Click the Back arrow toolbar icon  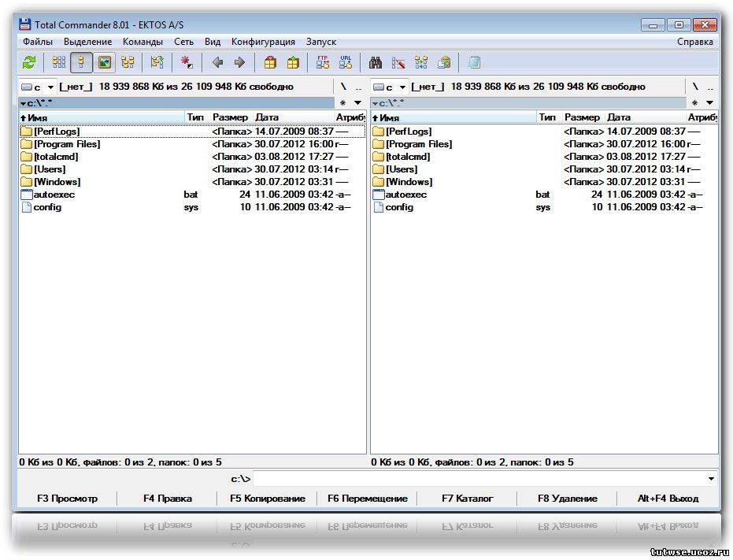[x=217, y=62]
